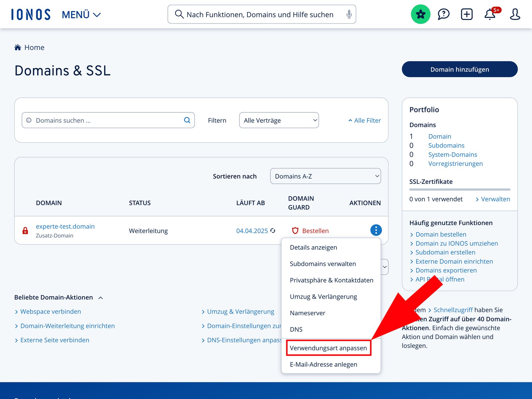Click the help question mark icon
This screenshot has height=399, width=532.
coord(444,14)
